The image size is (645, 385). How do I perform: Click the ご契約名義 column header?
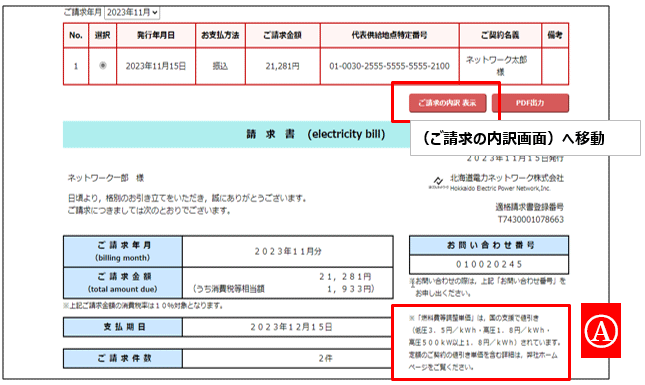coord(500,35)
